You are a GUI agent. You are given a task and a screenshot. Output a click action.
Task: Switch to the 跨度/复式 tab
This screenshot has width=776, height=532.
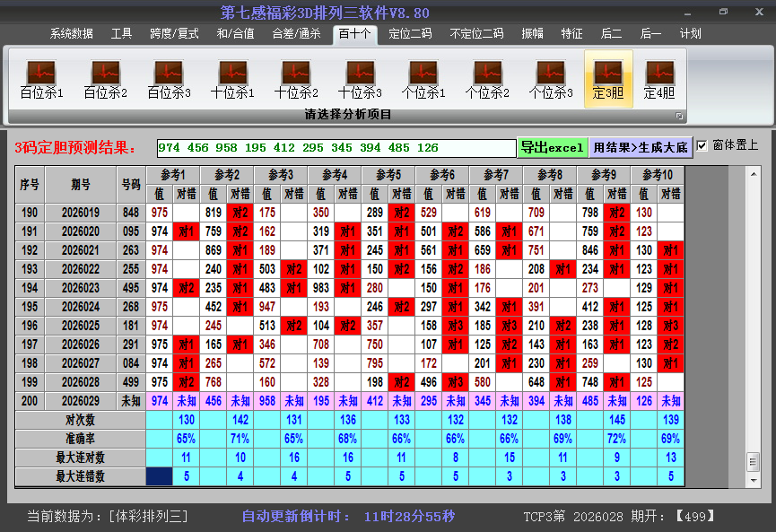[x=174, y=34]
